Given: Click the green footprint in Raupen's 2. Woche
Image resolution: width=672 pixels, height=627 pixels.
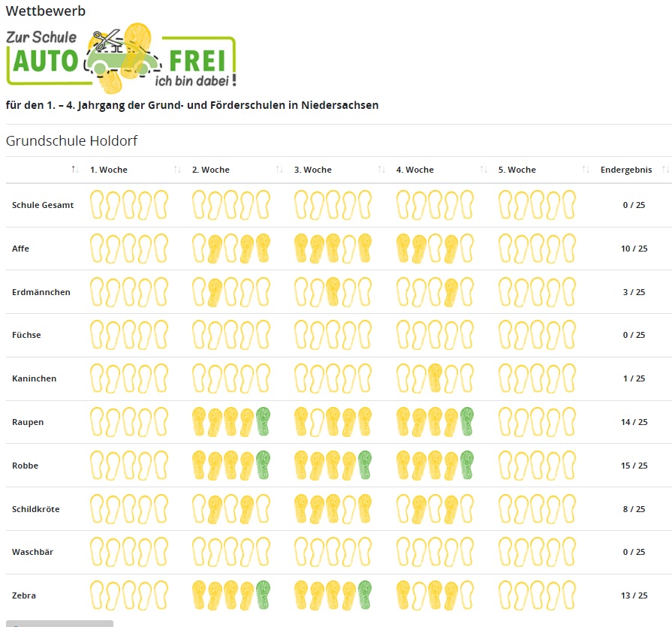Looking at the screenshot, I should (262, 421).
